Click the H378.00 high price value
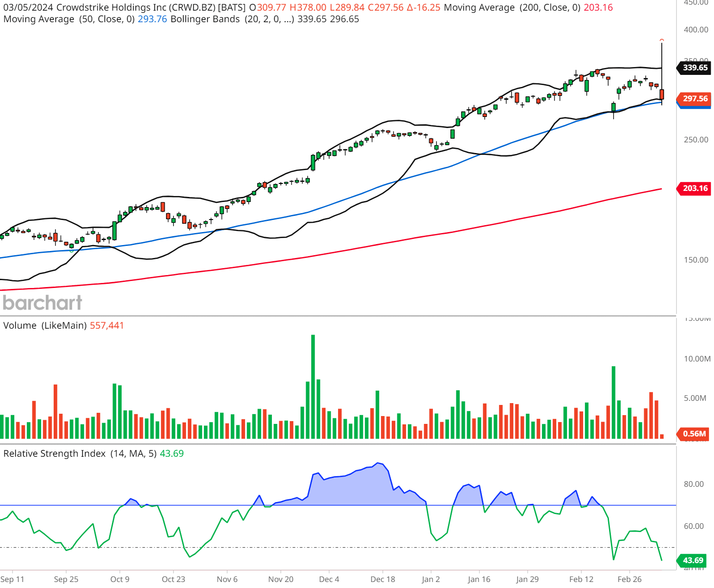Screen dimensions: 714x588 pos(308,7)
